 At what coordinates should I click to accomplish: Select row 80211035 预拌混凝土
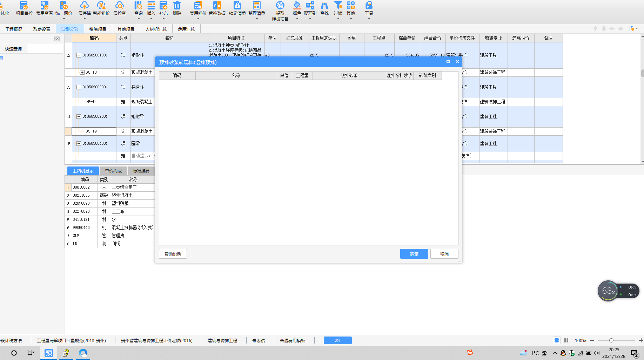[110, 195]
